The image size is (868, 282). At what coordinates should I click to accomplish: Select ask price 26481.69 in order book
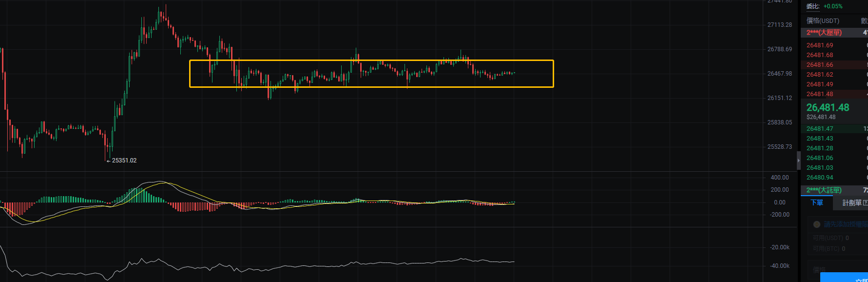point(820,45)
